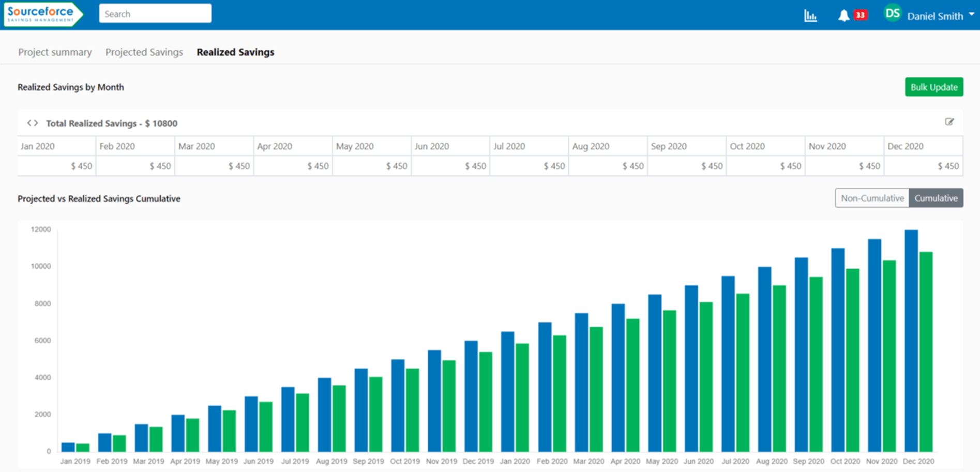The height and width of the screenshot is (472, 980).
Task: Open the Project summary tab
Action: point(55,52)
